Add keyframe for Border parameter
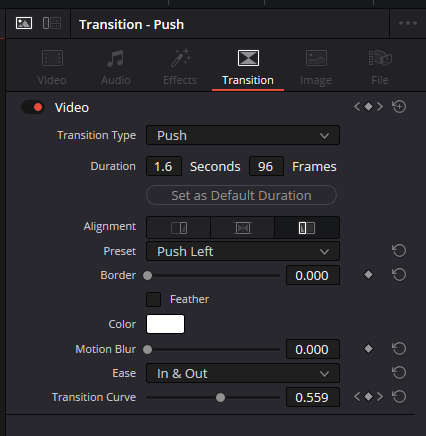 pos(368,275)
